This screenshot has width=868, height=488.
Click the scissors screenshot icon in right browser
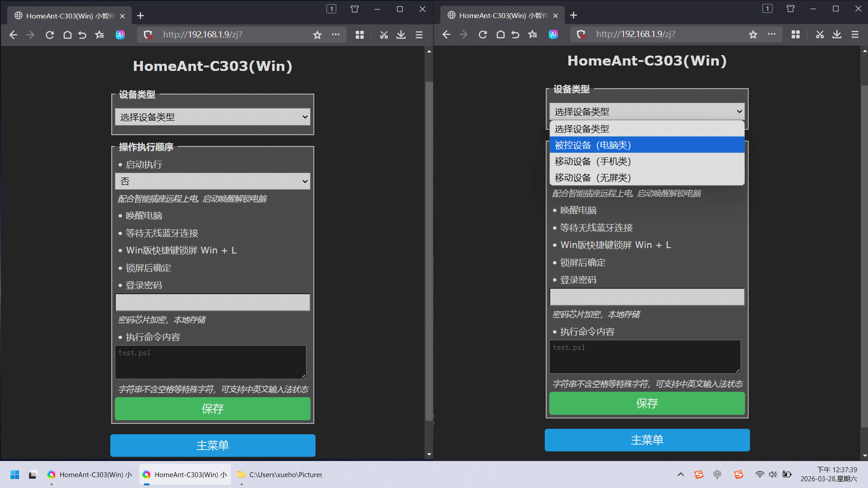(x=819, y=34)
